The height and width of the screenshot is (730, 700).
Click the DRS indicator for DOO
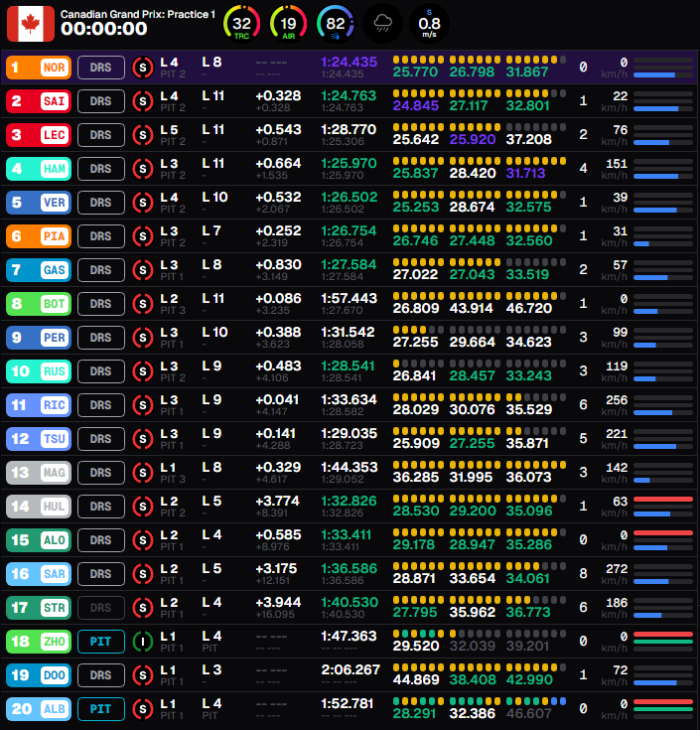pyautogui.click(x=101, y=675)
